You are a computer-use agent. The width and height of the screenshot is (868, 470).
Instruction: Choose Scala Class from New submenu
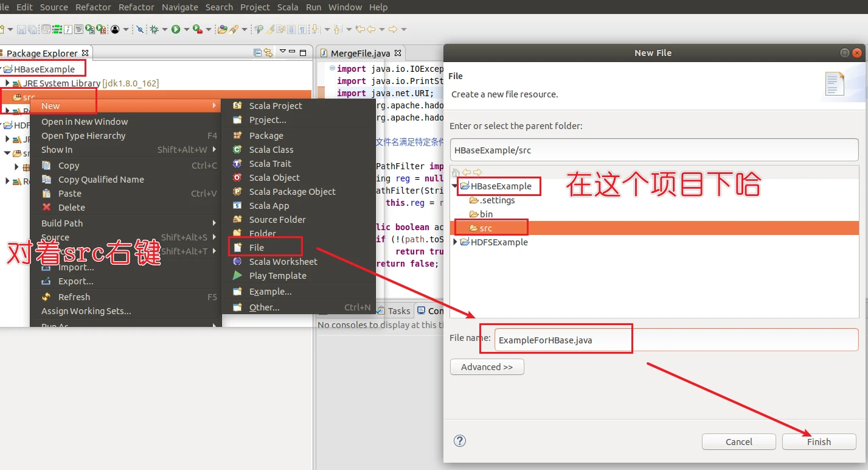click(x=271, y=150)
